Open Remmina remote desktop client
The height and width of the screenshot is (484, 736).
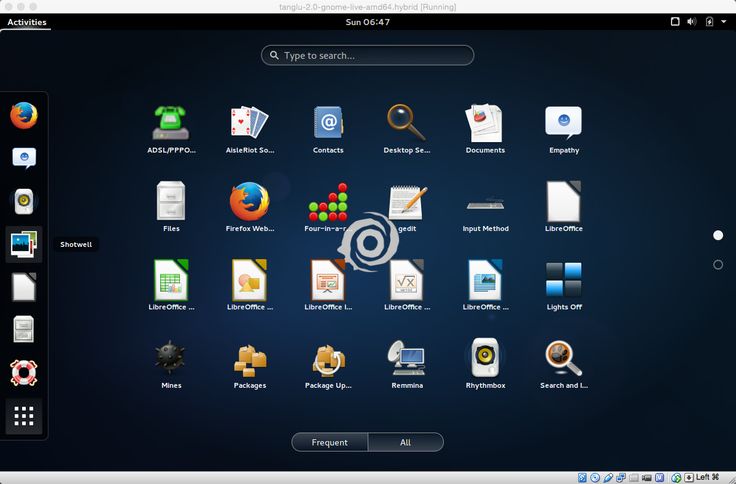tap(407, 358)
